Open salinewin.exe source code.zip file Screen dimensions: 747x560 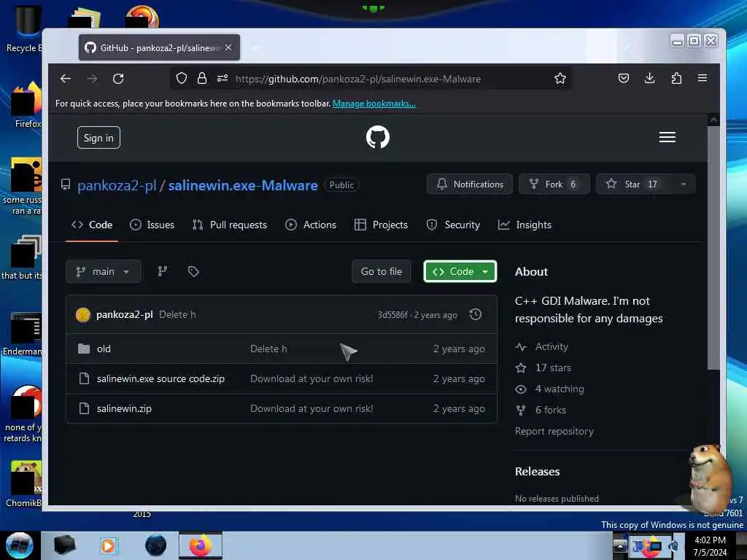(x=160, y=379)
